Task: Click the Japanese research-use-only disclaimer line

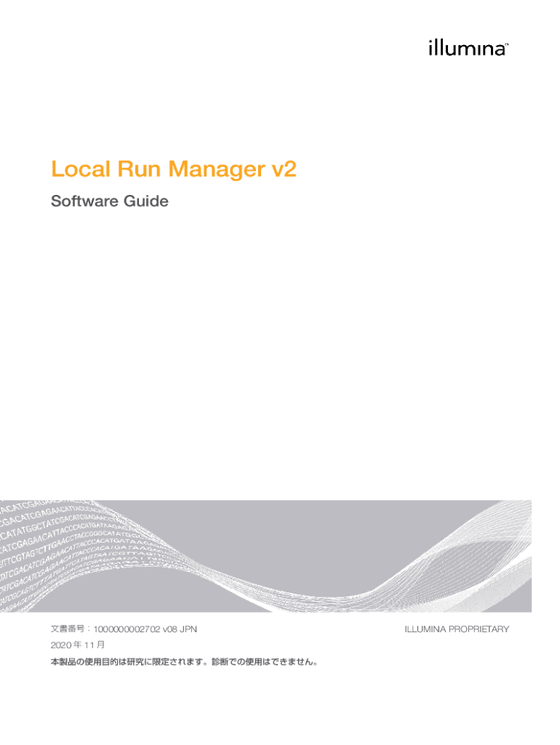Action: point(185,662)
